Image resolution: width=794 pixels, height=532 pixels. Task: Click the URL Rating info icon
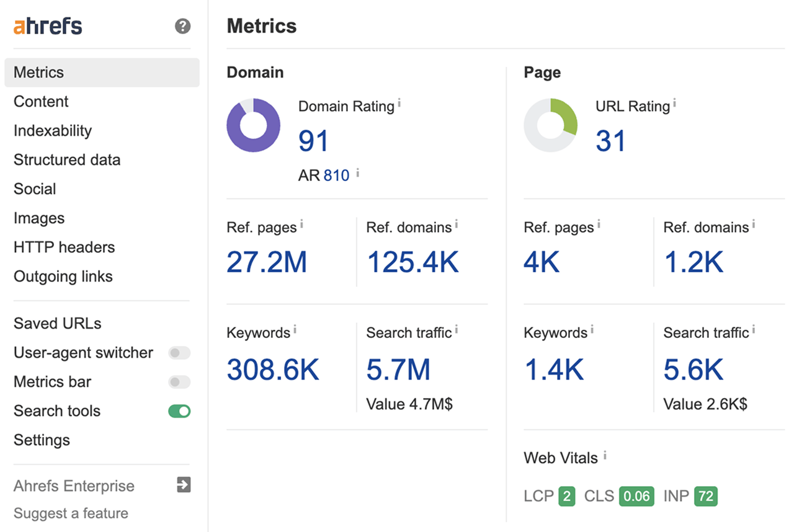(676, 102)
